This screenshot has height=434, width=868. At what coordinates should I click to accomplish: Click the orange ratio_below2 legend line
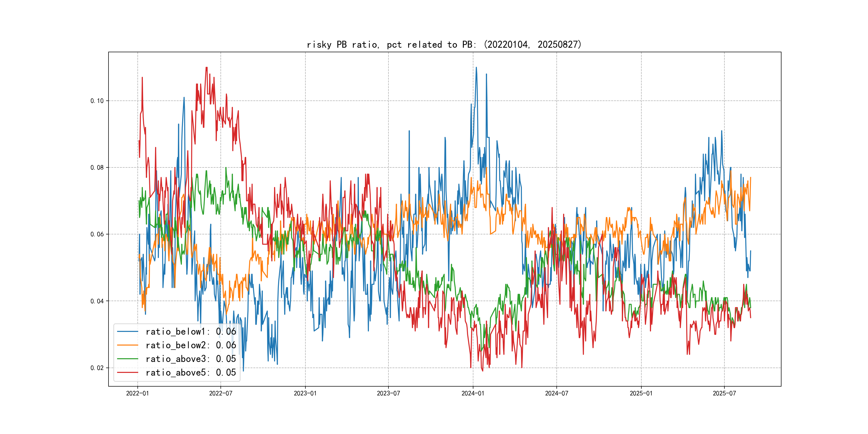[x=127, y=345]
